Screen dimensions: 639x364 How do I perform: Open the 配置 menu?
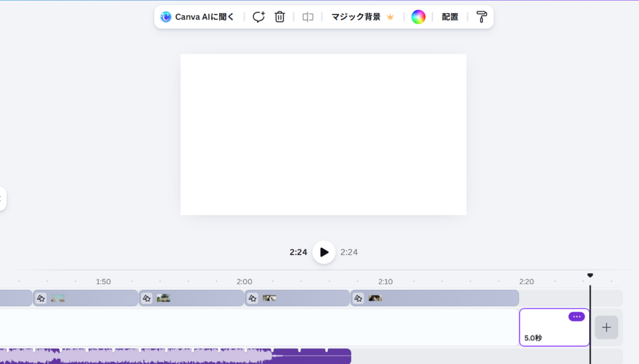click(x=450, y=17)
